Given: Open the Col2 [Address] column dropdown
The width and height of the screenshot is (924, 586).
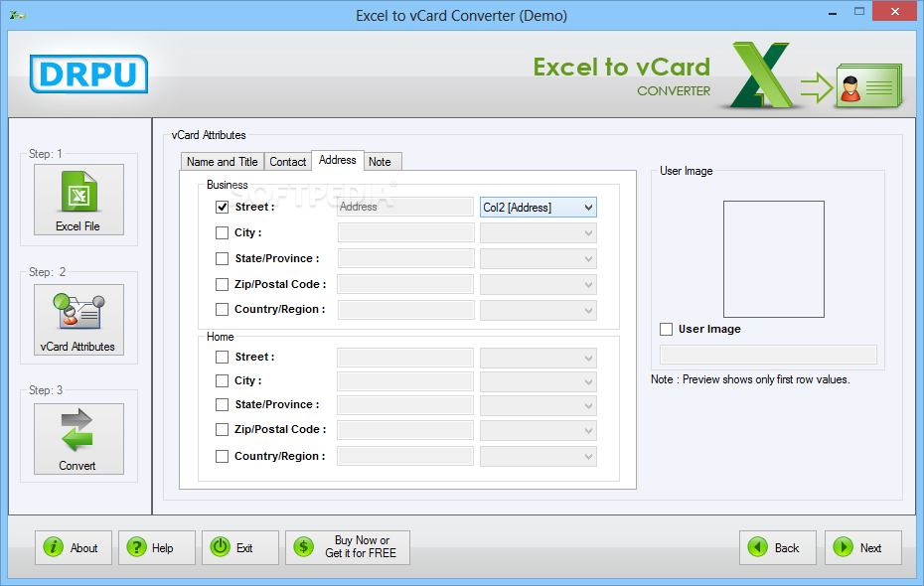Looking at the screenshot, I should pos(539,208).
